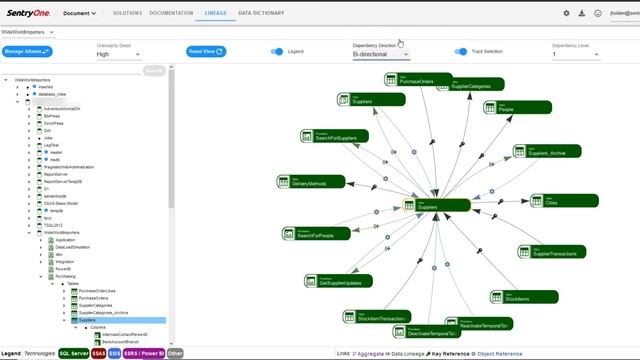Screen dimensions: 640x360
Task: Click the tree panel vertical scrollbar
Action: pyautogui.click(x=171, y=139)
